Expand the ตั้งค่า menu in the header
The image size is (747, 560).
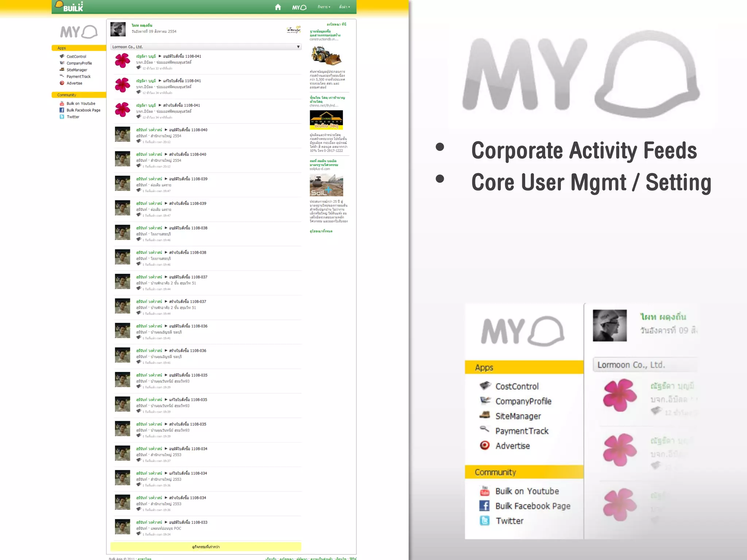[344, 7]
